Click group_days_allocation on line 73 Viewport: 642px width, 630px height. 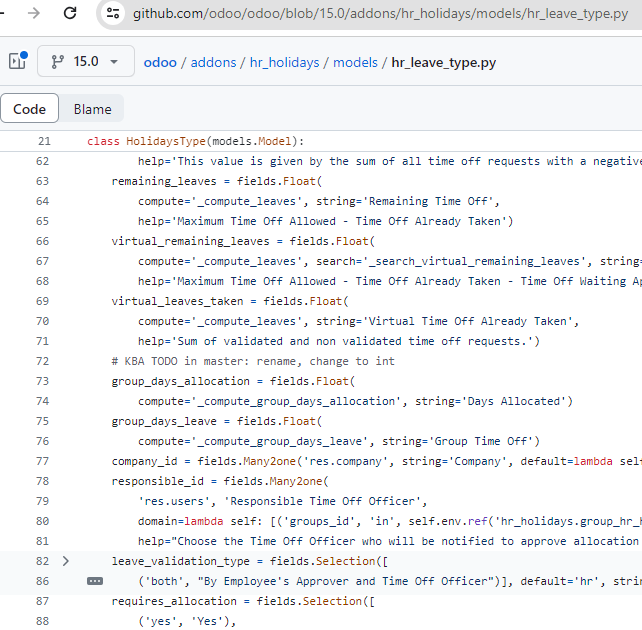[181, 381]
